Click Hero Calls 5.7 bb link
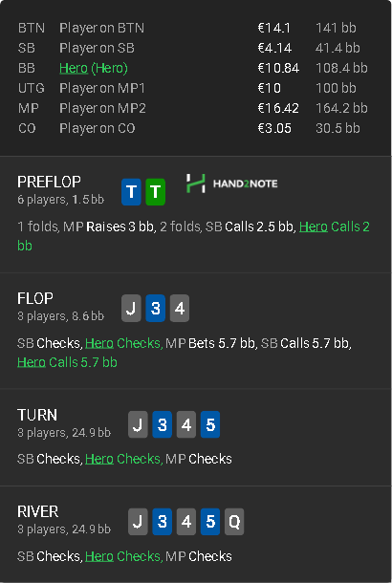Viewport: 392px width, 583px height. pyautogui.click(x=67, y=362)
